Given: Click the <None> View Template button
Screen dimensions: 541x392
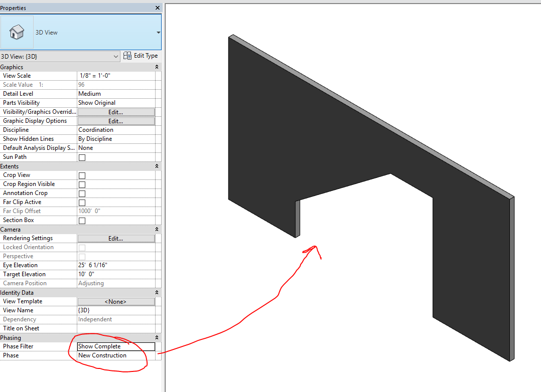Looking at the screenshot, I should (116, 301).
